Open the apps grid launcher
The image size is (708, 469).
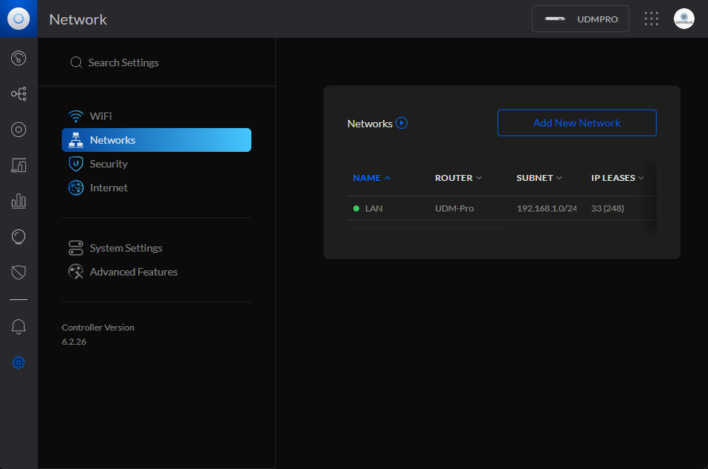(651, 19)
